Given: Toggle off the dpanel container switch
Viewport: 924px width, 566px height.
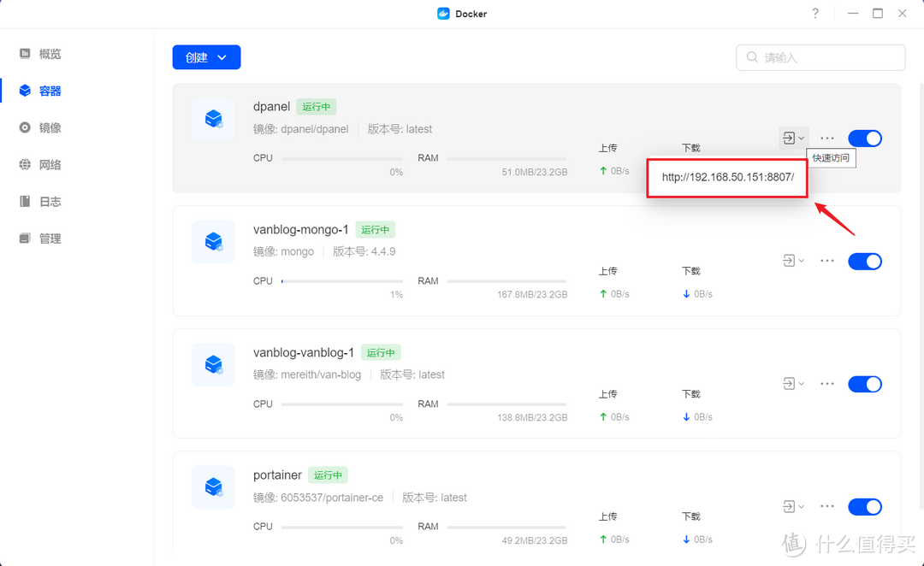Looking at the screenshot, I should (865, 138).
